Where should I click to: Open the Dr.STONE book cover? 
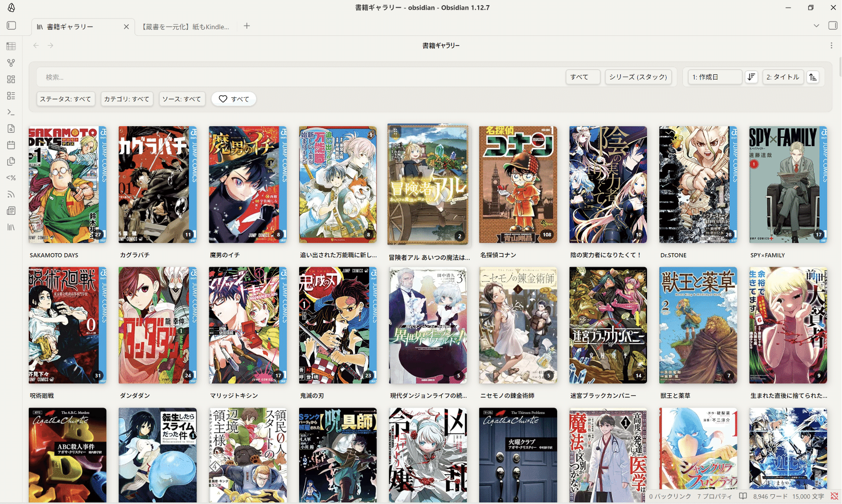[x=698, y=185]
